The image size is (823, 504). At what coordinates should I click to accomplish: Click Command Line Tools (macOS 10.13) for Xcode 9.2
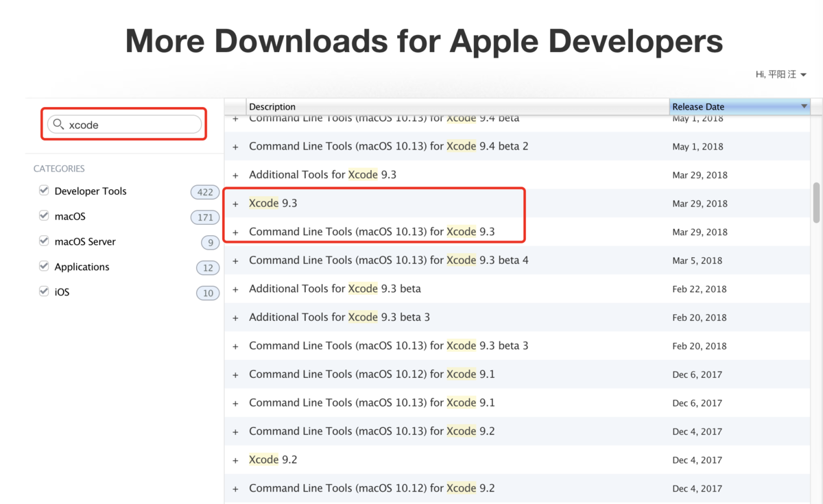click(x=372, y=431)
